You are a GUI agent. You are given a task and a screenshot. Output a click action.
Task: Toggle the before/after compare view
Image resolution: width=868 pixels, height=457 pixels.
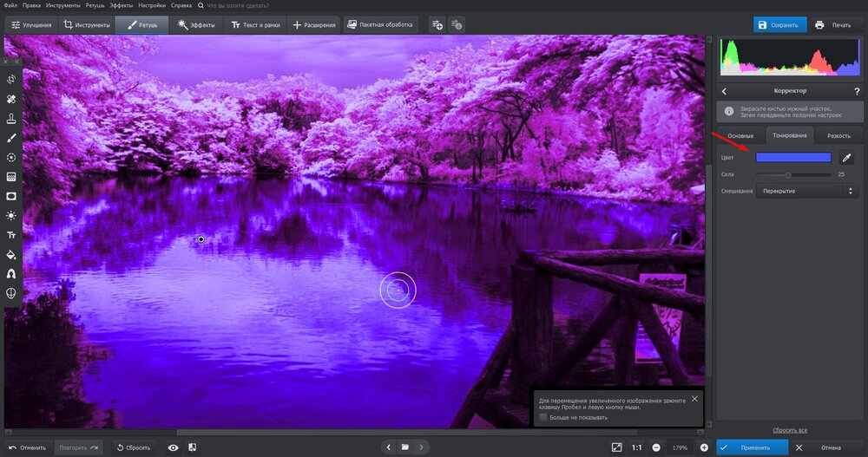pos(192,447)
